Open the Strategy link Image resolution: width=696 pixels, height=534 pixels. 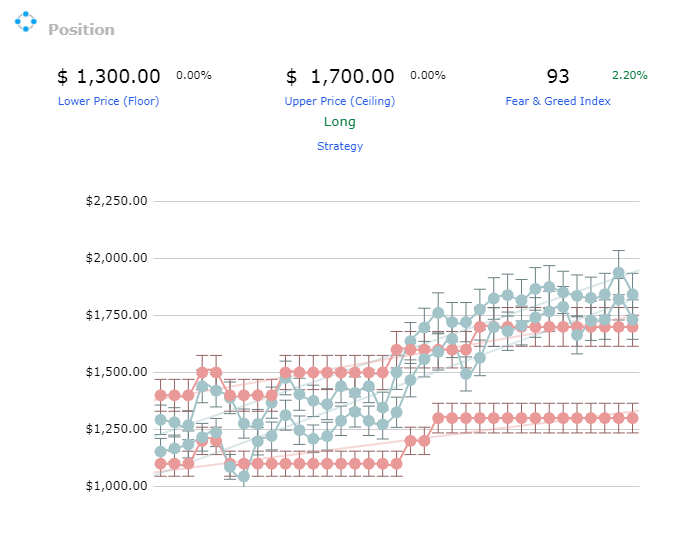tap(340, 146)
